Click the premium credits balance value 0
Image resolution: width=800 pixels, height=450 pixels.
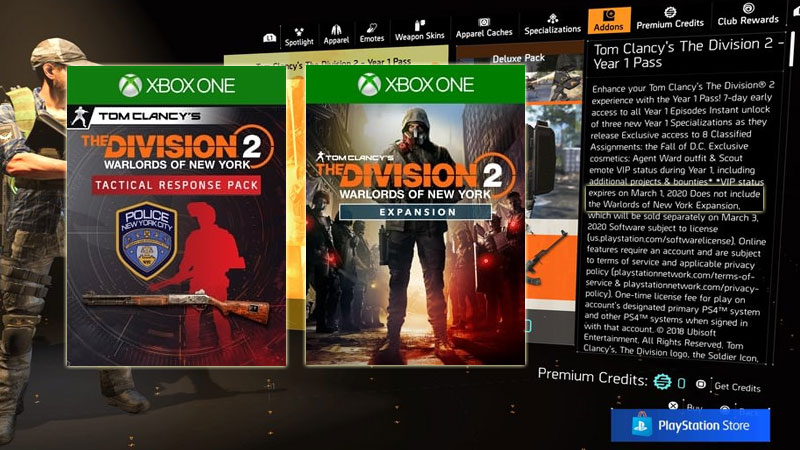682,383
